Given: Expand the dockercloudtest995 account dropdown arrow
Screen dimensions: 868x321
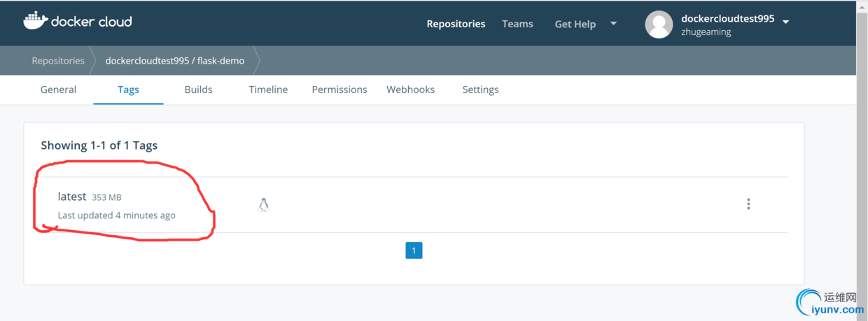Looking at the screenshot, I should point(785,22).
